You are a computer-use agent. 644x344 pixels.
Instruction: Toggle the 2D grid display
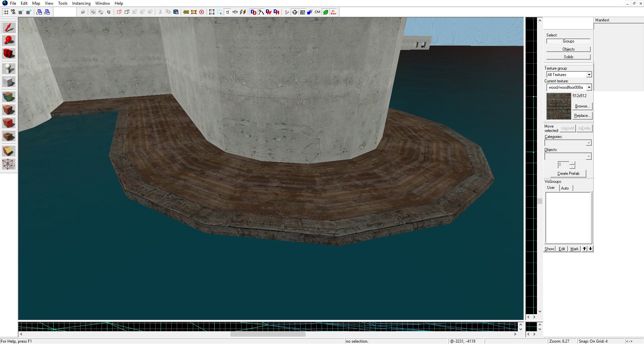pyautogui.click(x=6, y=12)
